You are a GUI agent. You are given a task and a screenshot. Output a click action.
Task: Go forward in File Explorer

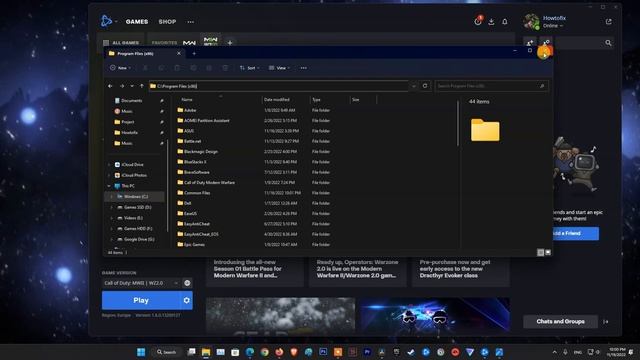(122, 86)
